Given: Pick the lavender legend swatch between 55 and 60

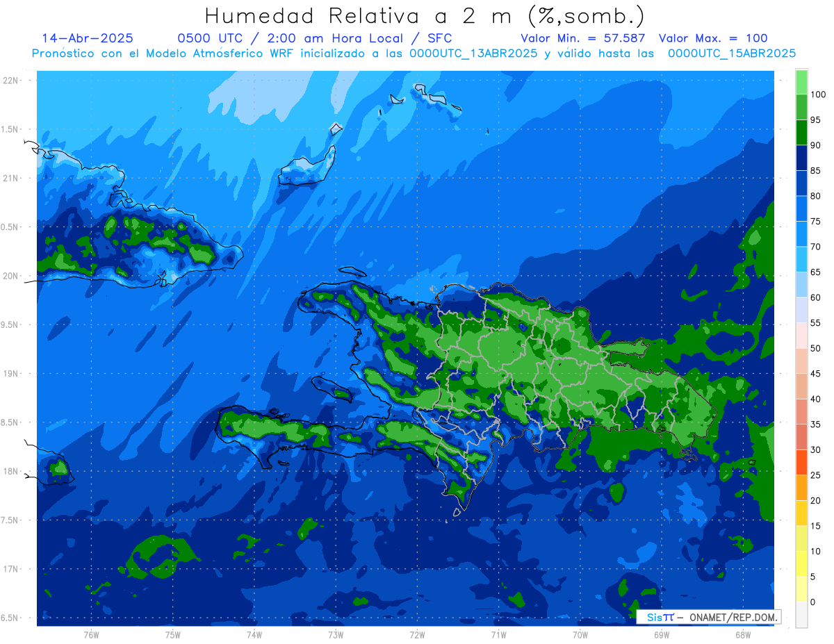Looking at the screenshot, I should 801,311.
